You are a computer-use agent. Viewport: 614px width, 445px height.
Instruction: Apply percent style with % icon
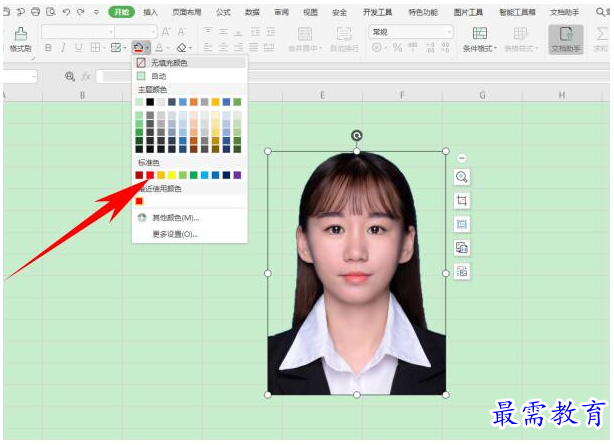pyautogui.click(x=397, y=48)
